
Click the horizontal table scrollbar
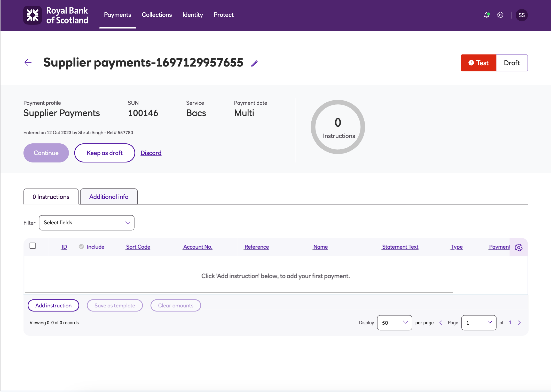pos(239,292)
